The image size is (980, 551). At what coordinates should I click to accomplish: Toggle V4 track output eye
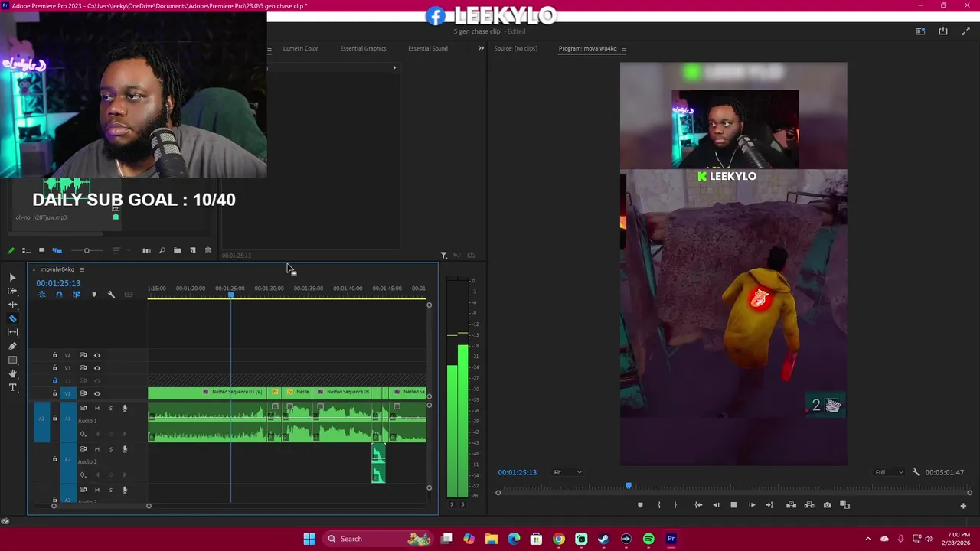click(x=97, y=355)
